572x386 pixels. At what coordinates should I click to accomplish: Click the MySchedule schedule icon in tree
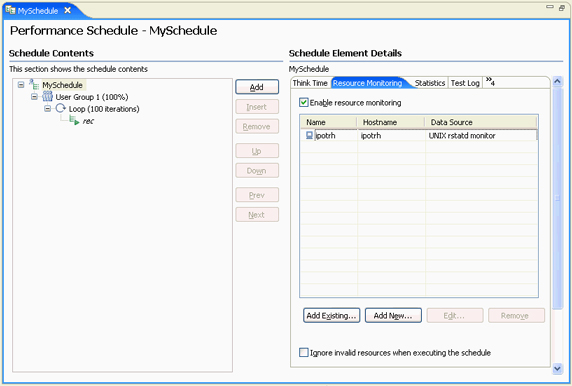34,85
